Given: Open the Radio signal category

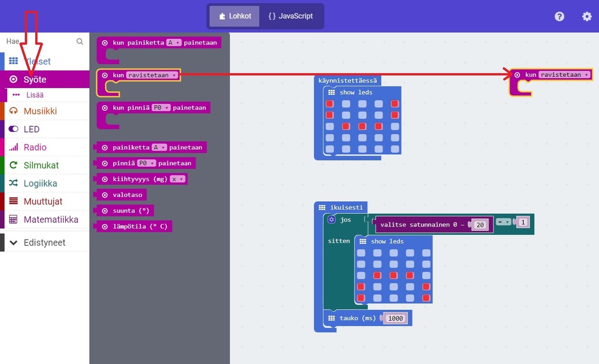Looking at the screenshot, I should coord(35,147).
